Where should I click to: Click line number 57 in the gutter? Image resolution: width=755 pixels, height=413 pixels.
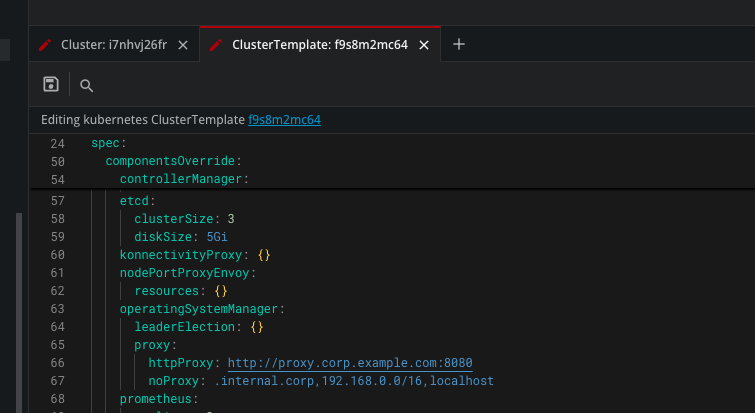pos(57,201)
